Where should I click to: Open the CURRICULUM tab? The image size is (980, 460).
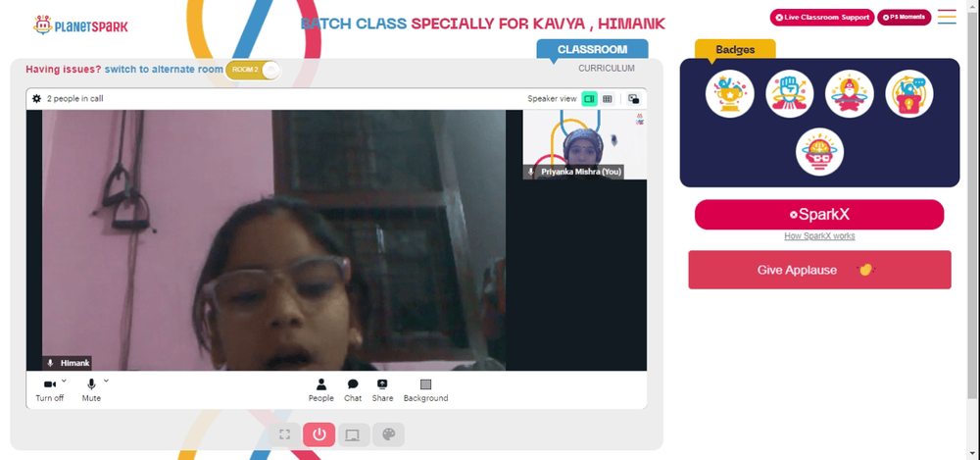607,69
